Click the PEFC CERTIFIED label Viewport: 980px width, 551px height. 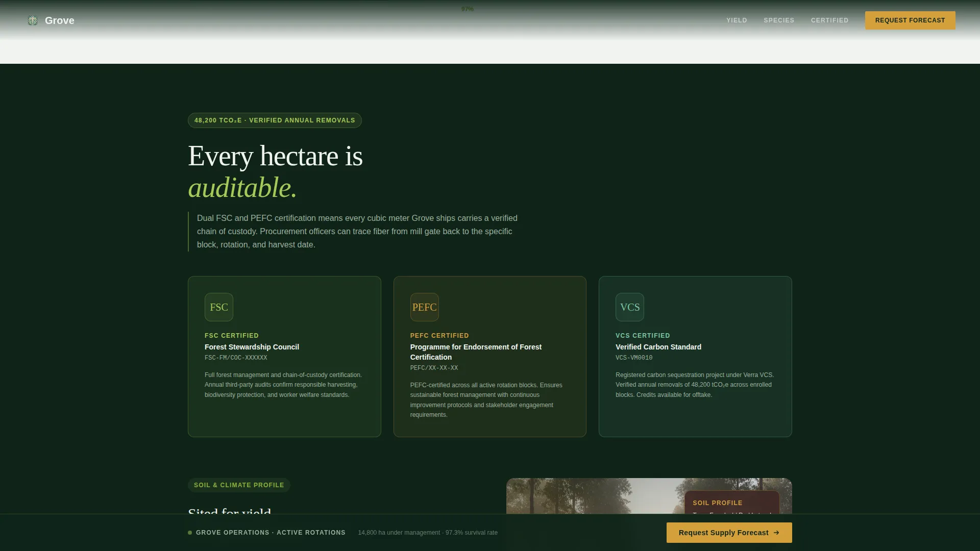(439, 336)
